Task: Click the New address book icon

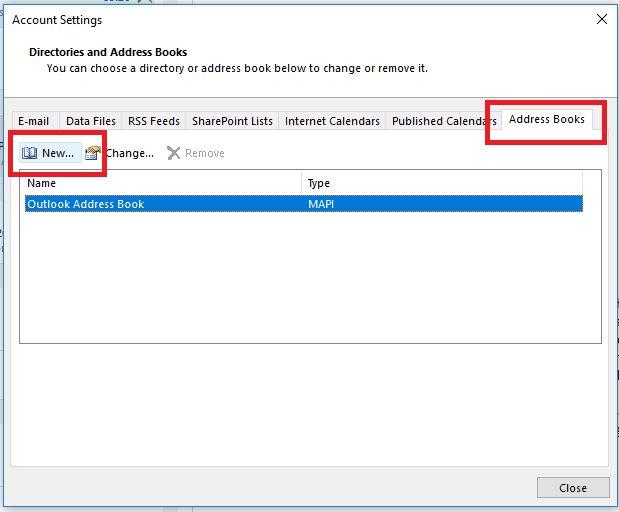Action: click(29, 153)
